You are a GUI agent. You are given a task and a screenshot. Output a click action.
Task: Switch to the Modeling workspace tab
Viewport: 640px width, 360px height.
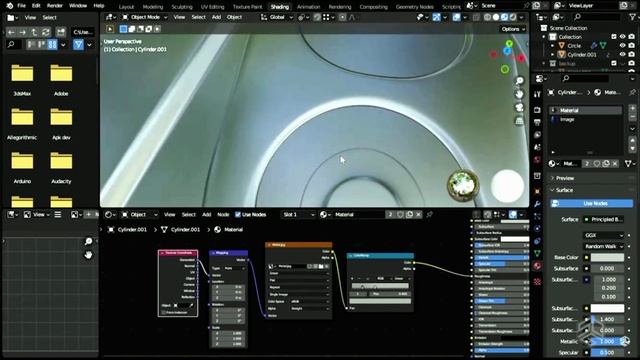[x=153, y=7]
